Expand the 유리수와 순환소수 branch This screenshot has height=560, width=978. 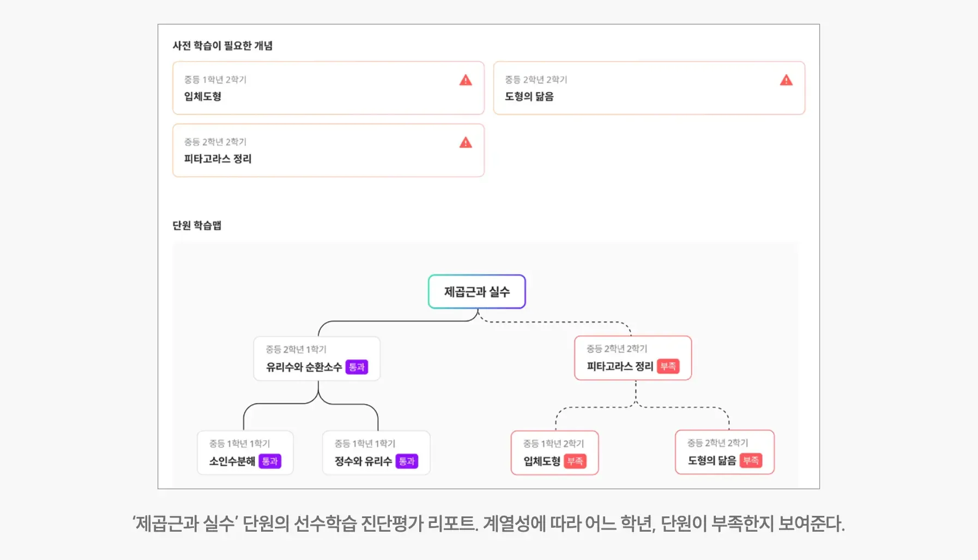[x=317, y=358]
